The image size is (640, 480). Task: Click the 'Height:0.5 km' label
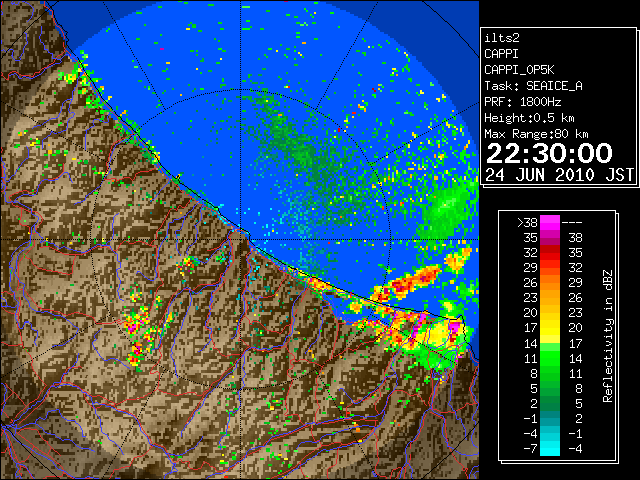coord(529,118)
